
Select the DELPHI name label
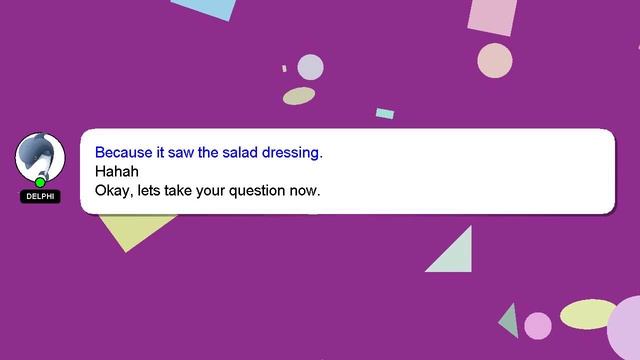[x=40, y=196]
